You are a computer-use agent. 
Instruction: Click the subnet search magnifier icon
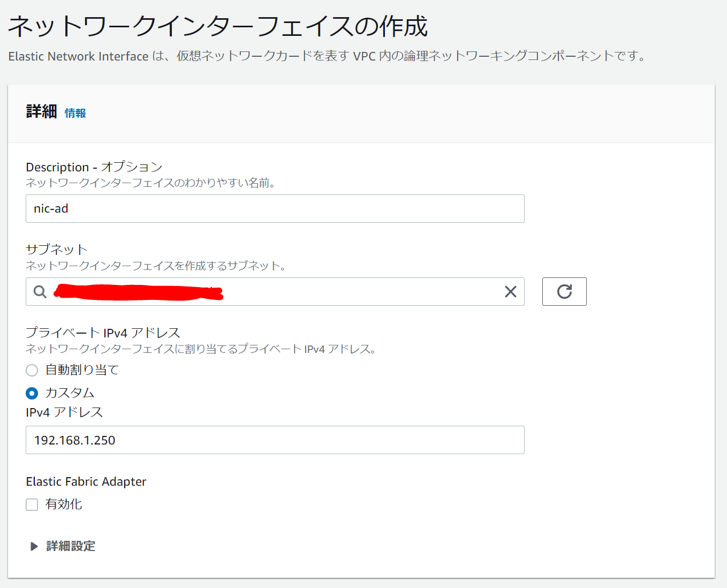point(40,291)
